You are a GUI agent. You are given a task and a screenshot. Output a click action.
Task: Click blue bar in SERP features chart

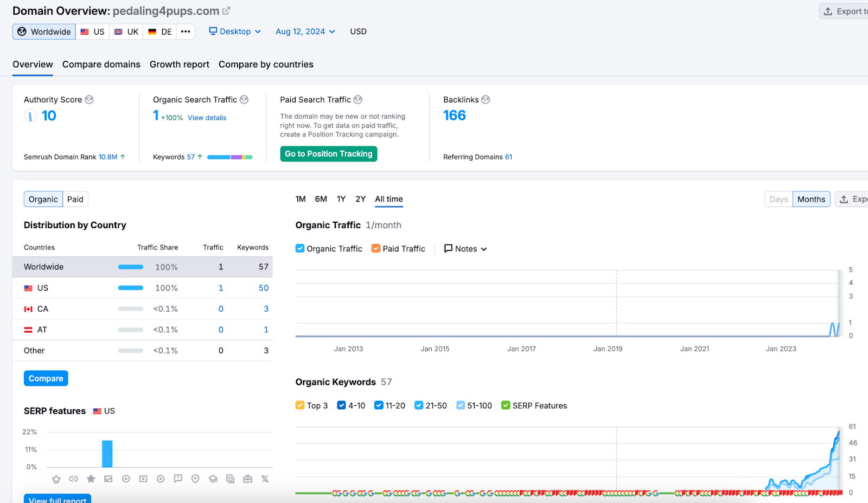pyautogui.click(x=107, y=454)
